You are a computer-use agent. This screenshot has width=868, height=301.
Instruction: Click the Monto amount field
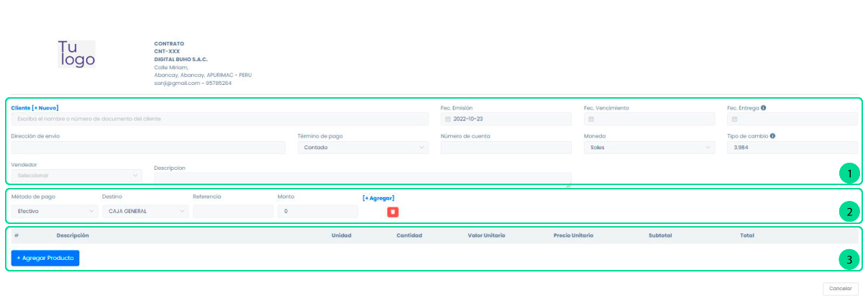[317, 212]
